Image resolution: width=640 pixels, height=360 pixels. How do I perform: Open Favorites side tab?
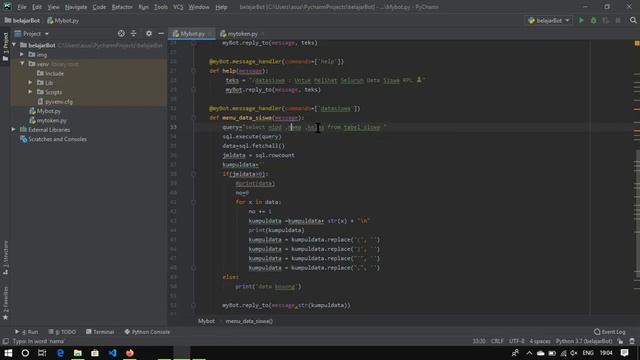(x=5, y=302)
